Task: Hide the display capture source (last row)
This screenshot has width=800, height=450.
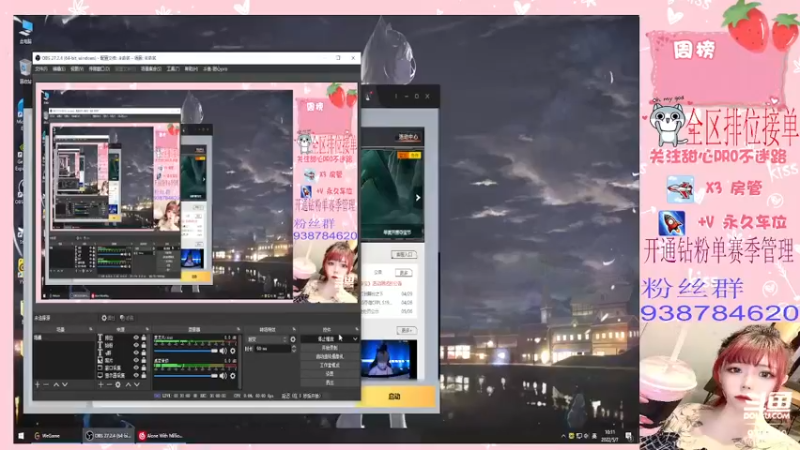Action: pyautogui.click(x=136, y=375)
